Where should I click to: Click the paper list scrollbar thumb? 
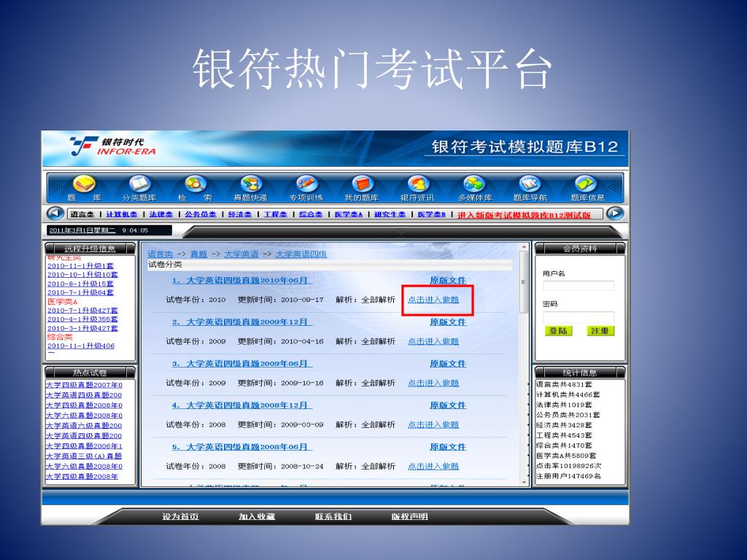[524, 282]
